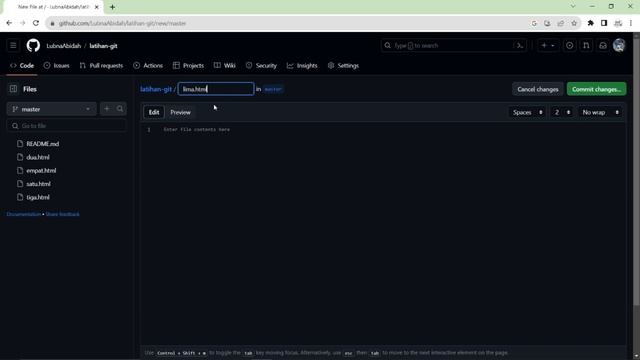
Task: Open the issues icon in header
Action: point(569,46)
